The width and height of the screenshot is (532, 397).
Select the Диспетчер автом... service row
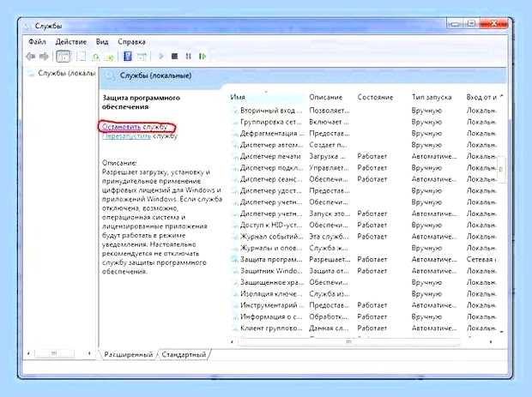tap(365, 145)
